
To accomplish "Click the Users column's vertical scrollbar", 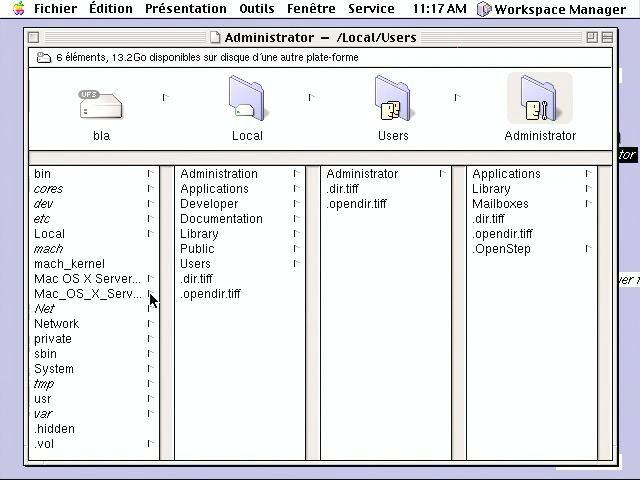I will click(459, 313).
